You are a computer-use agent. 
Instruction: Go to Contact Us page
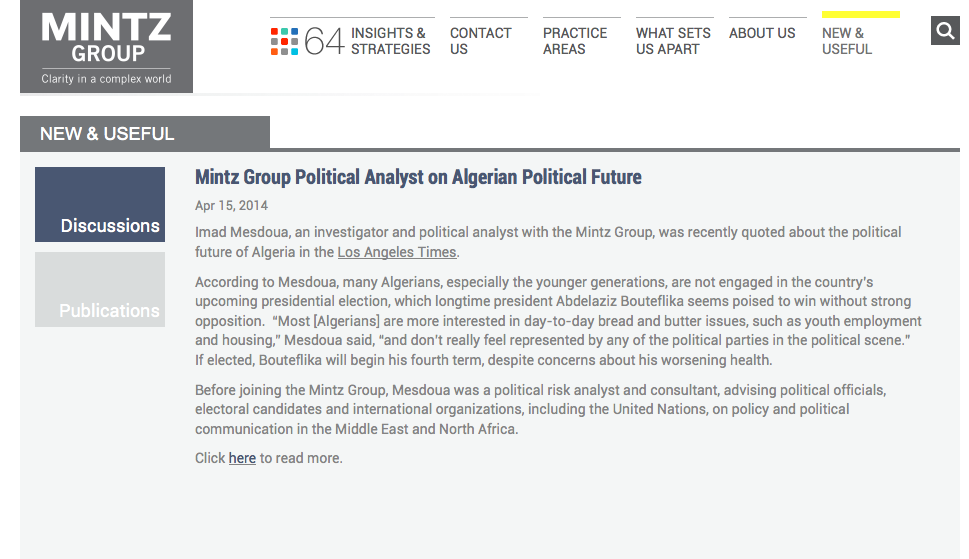[x=481, y=41]
